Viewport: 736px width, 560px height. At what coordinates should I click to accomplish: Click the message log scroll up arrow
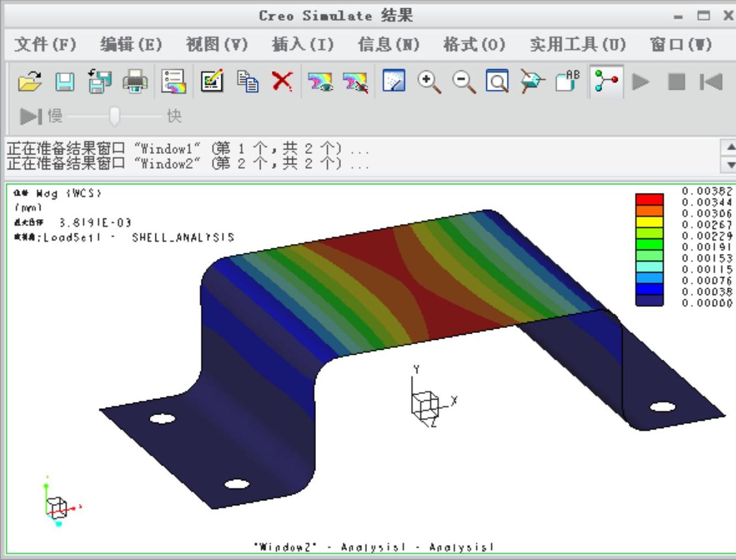[x=729, y=147]
